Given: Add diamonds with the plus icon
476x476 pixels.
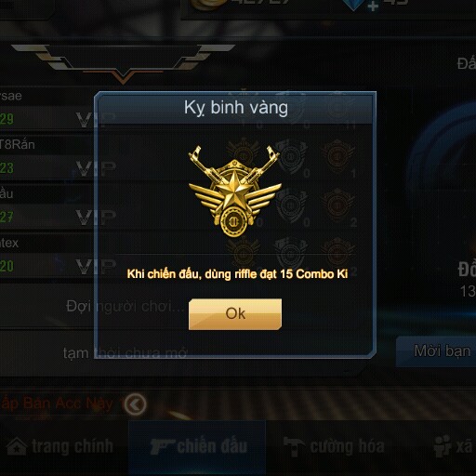Looking at the screenshot, I should coord(373,6).
